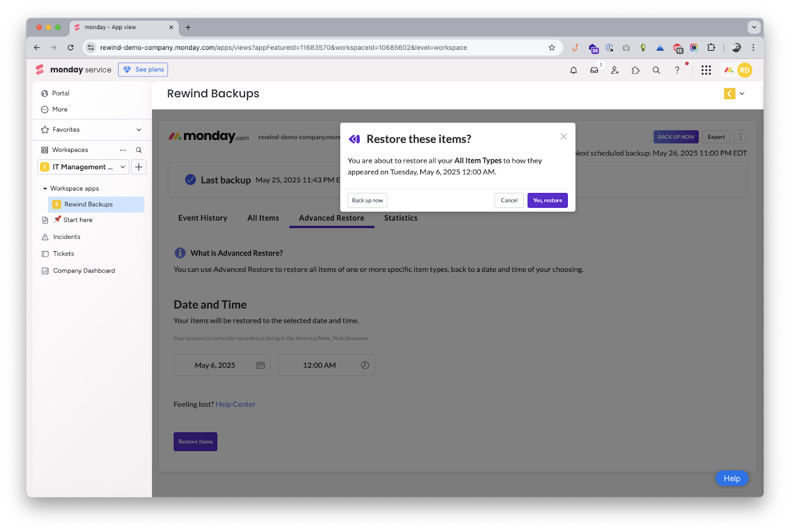Click the notifications bell icon
Screen dimensions: 790x532
tap(573, 70)
